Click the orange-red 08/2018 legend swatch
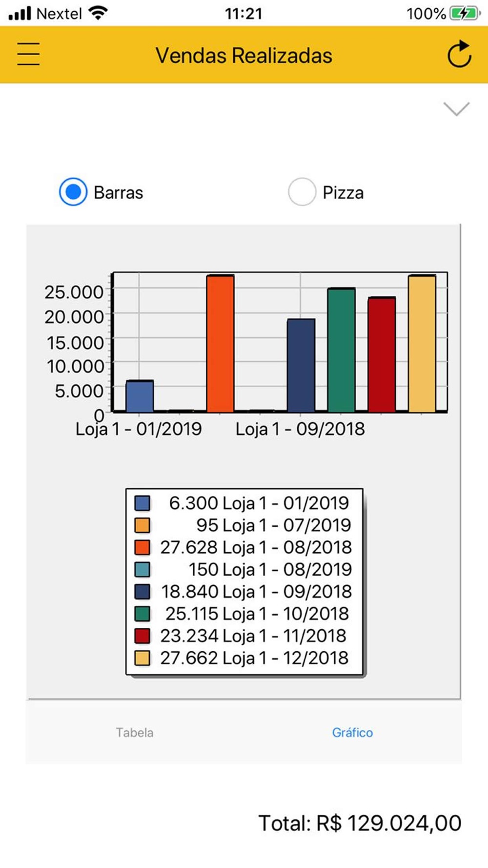Image resolution: width=488 pixels, height=868 pixels. (142, 547)
